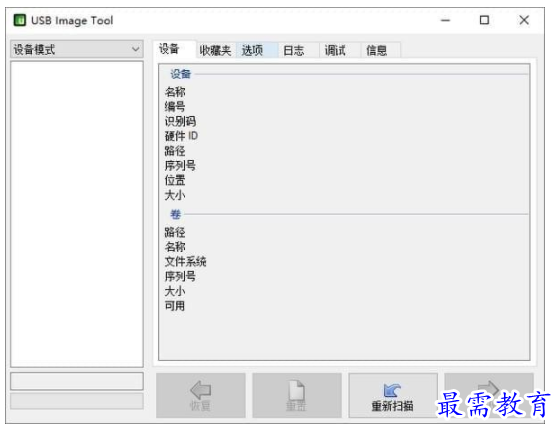This screenshot has width=559, height=436.
Task: Open the 设备模式 mode dropdown
Action: pos(77,49)
